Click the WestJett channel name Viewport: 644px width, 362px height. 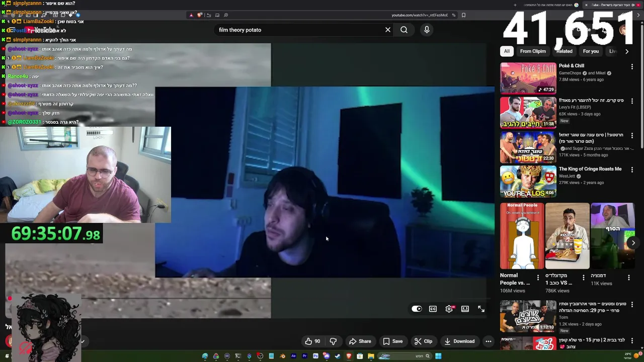[x=567, y=176]
